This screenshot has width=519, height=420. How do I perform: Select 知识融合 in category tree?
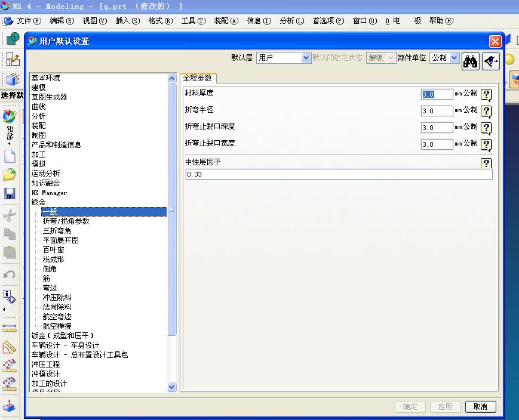coord(45,183)
